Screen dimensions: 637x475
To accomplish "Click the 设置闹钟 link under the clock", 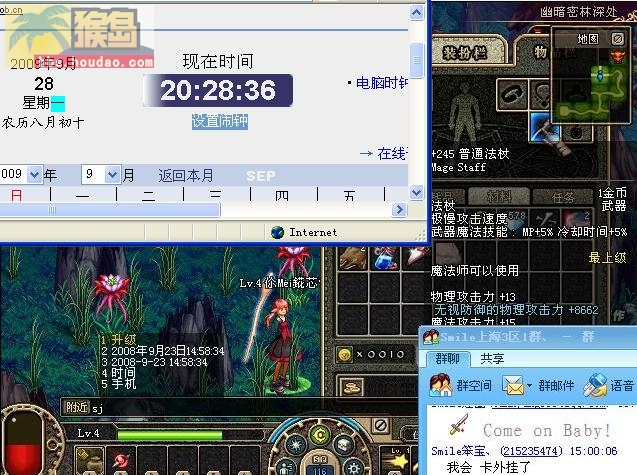I will [220, 121].
